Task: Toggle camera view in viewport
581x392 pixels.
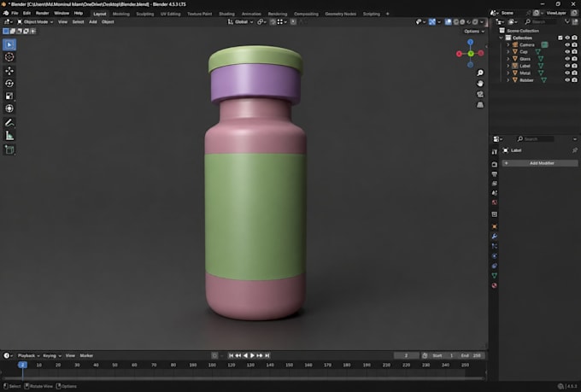Action: pos(480,94)
